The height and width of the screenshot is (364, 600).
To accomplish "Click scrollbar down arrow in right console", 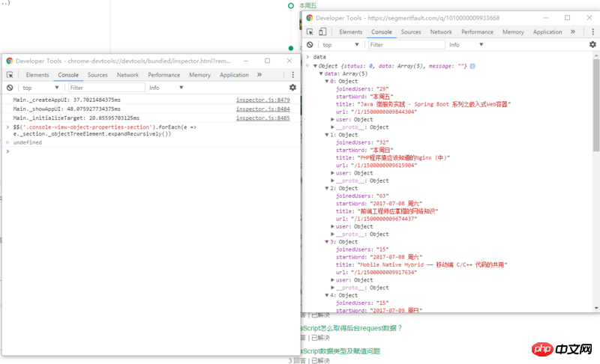I will [596, 309].
